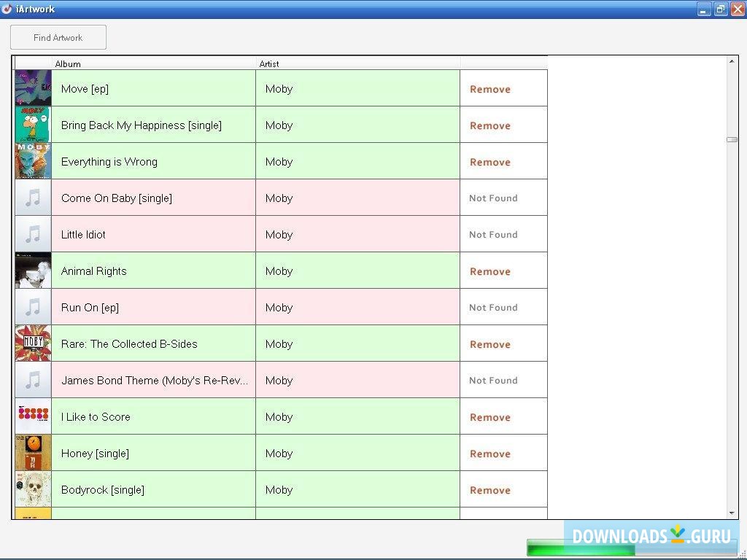Click the placeholder music note for James Bond Theme
This screenshot has height=560, width=747.
33,380
